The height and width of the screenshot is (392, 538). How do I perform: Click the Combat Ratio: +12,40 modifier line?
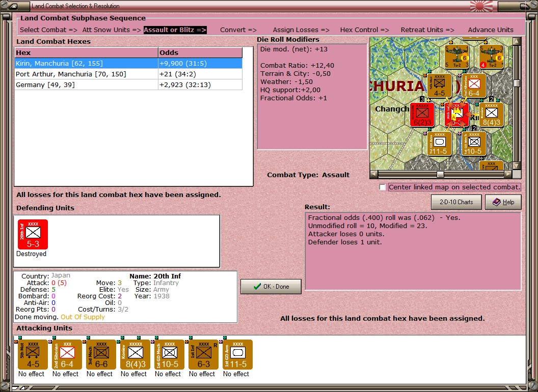click(297, 66)
